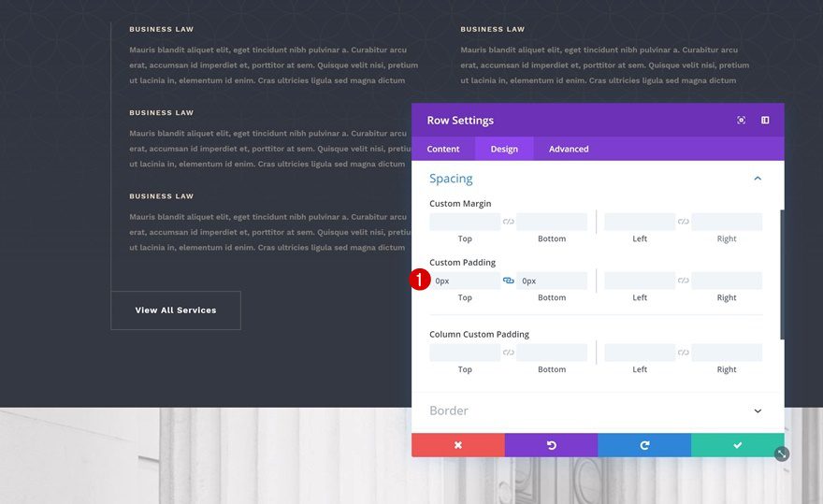This screenshot has height=504, width=823.
Task: Expand the Border section
Action: (758, 411)
